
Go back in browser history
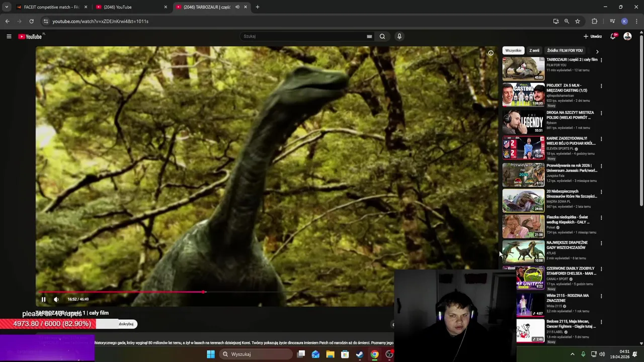[7, 21]
